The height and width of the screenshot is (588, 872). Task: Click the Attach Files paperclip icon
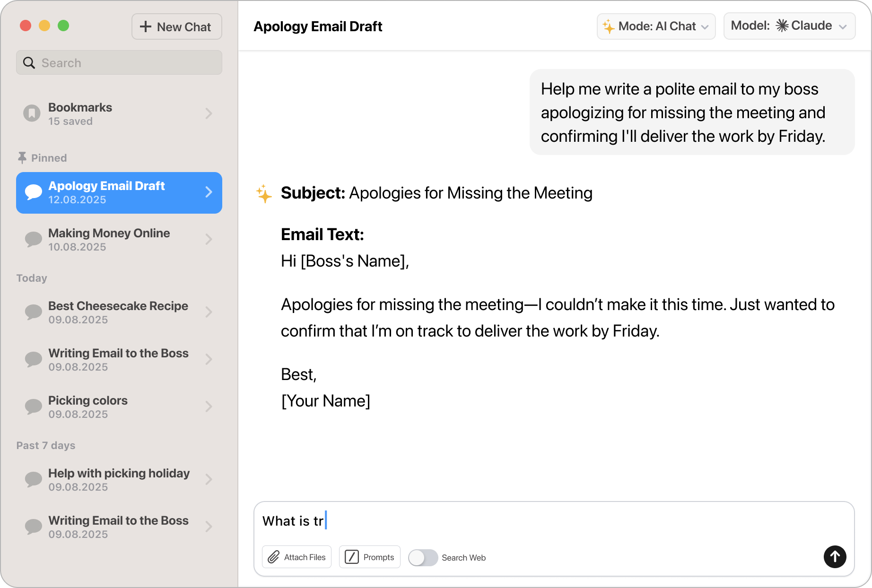[x=274, y=557]
